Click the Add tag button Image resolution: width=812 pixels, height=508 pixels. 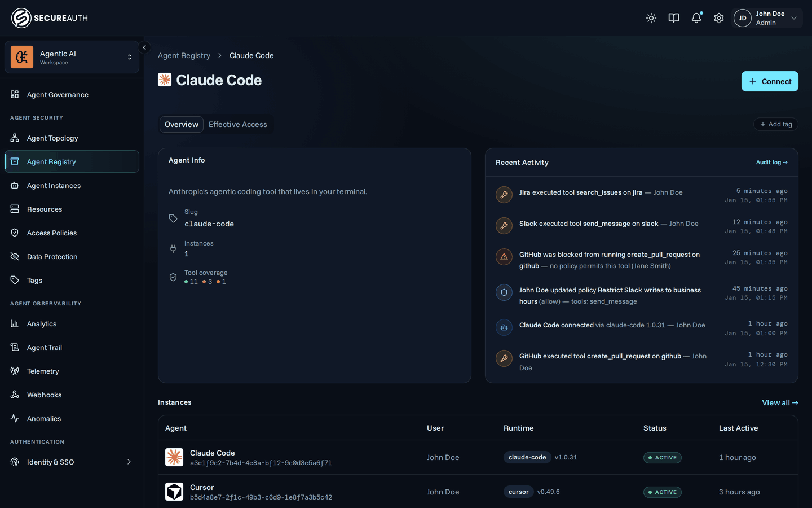click(x=776, y=124)
